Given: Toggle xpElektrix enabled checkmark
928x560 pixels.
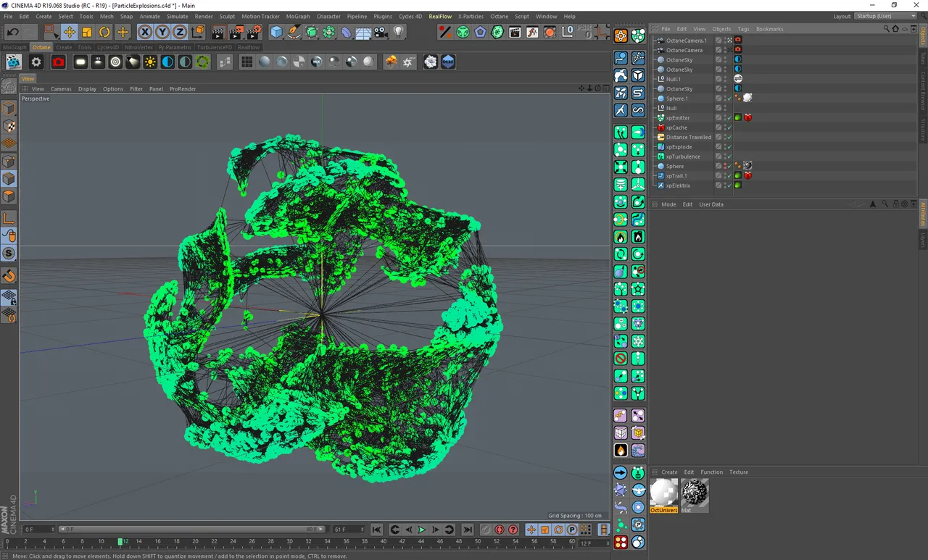Looking at the screenshot, I should click(x=729, y=185).
